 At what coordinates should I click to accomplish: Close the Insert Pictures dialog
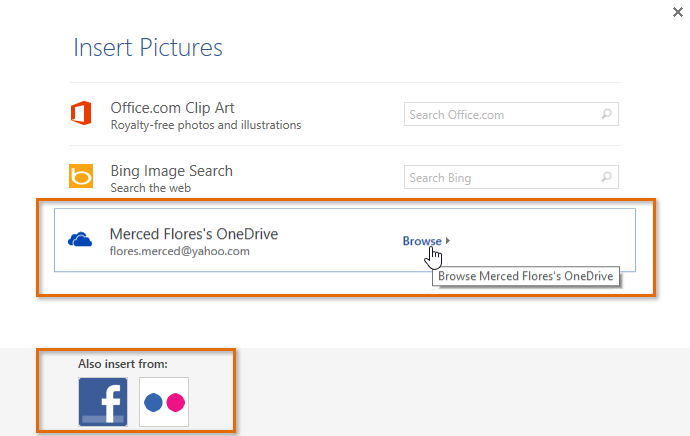[680, 11]
